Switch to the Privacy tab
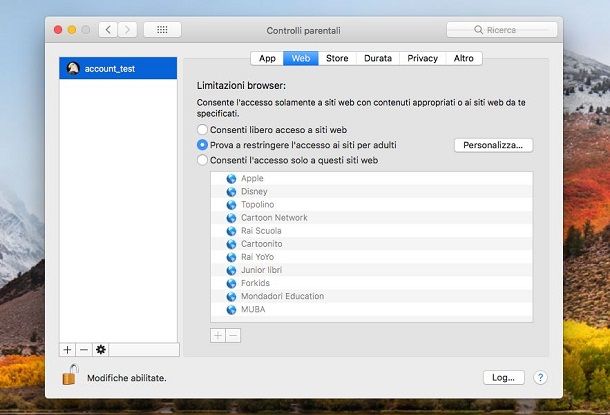 tap(422, 58)
